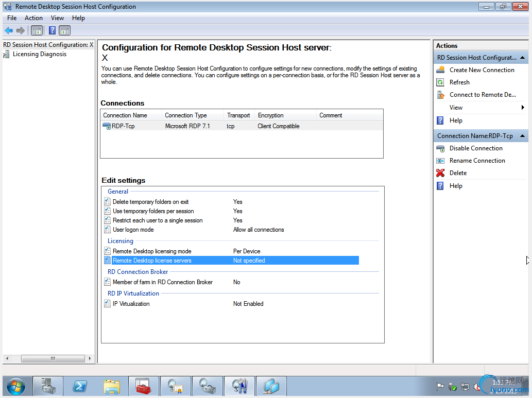Click the icon beside Member of farm
532x398 pixels.
pyautogui.click(x=107, y=282)
